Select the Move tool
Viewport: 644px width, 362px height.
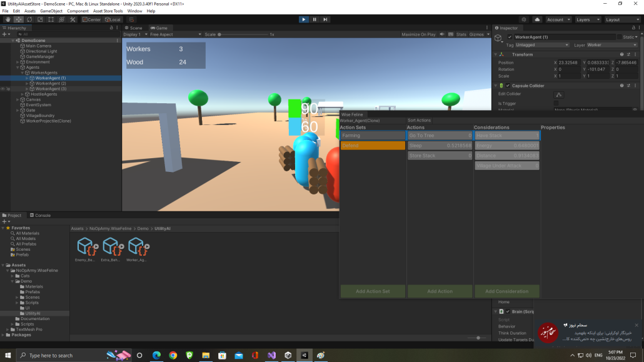point(18,19)
